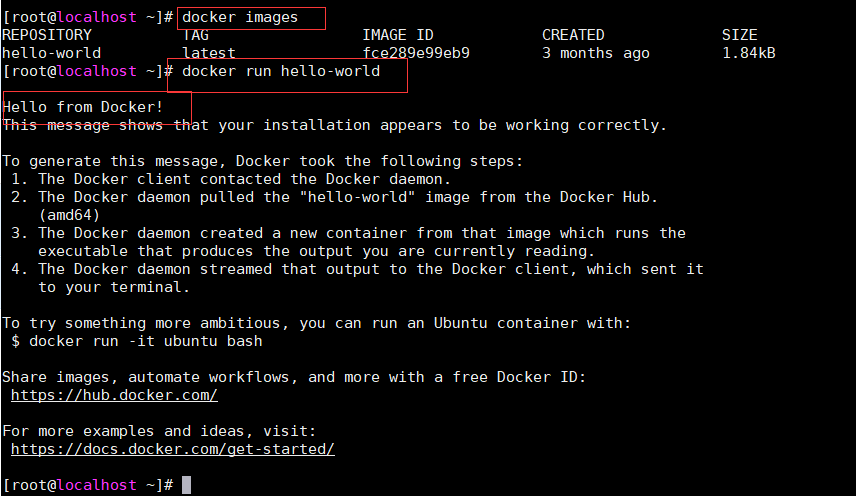Place cursor at final prompt cursor block
Screen dimensions: 856x496
pyautogui.click(x=187, y=485)
